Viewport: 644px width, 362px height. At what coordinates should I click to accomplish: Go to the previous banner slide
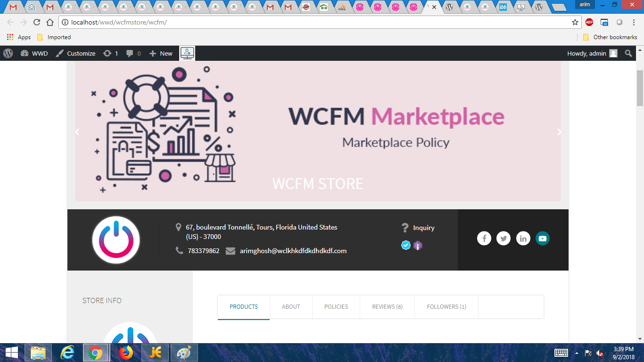click(x=77, y=132)
